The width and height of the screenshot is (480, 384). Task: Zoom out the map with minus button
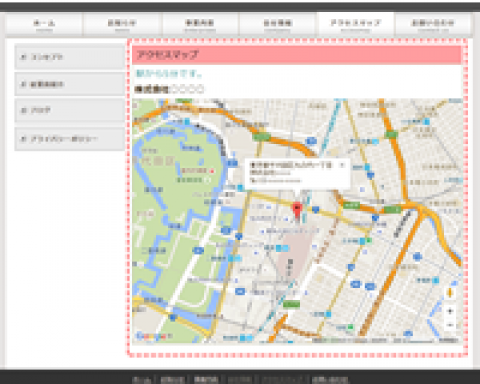450,325
